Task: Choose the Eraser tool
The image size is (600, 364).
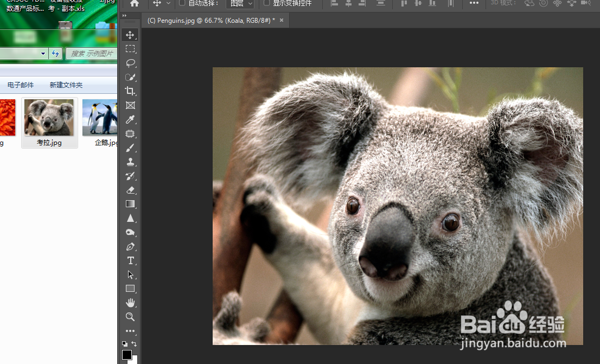Action: (x=130, y=190)
